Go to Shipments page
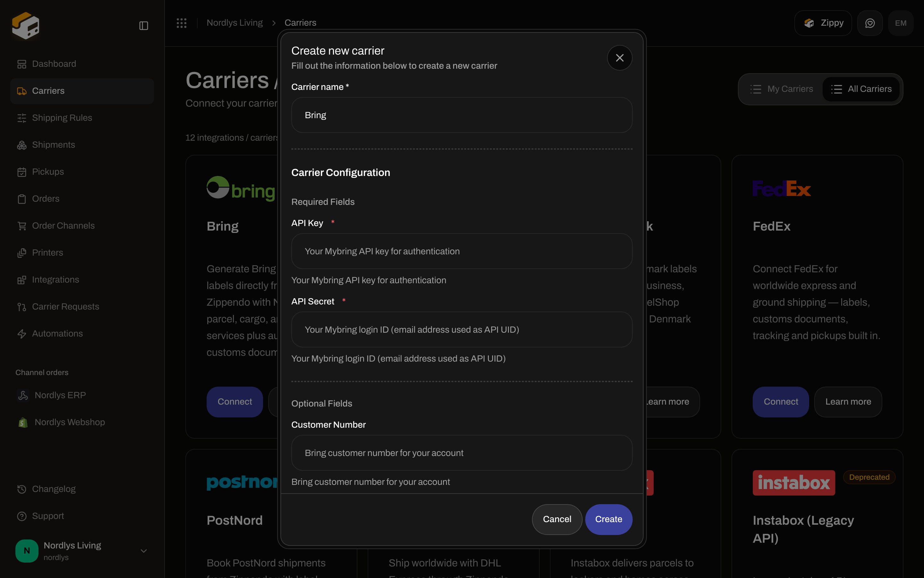The image size is (924, 578). click(82, 145)
